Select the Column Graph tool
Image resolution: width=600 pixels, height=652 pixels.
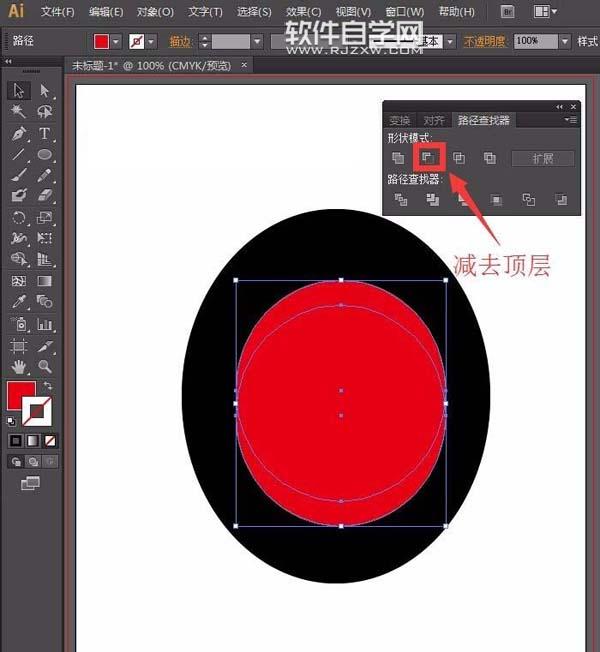[x=44, y=324]
